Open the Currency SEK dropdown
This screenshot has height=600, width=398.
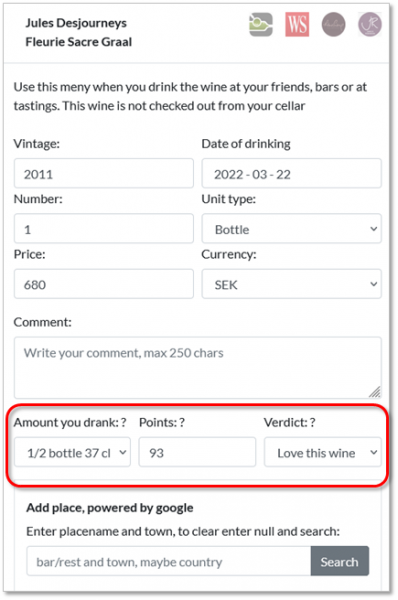(292, 284)
